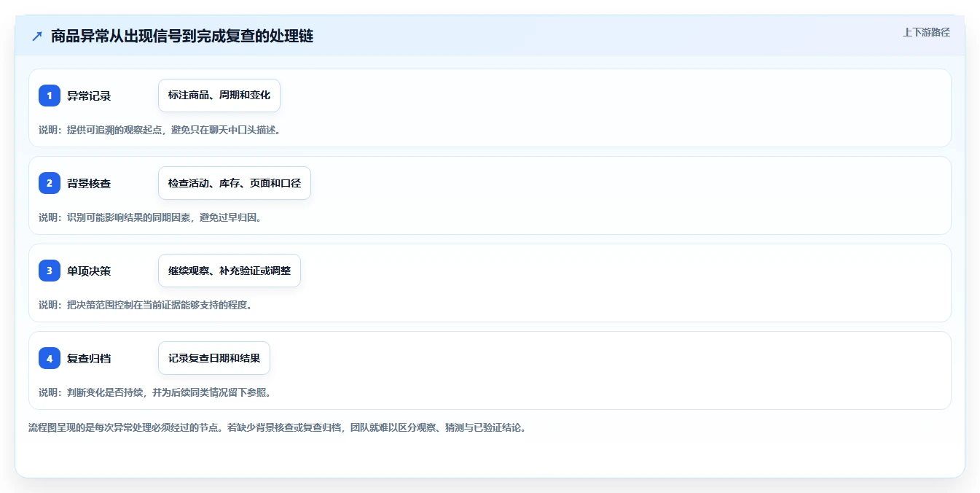
Task: Click step number 1 badge
Action: tap(50, 96)
